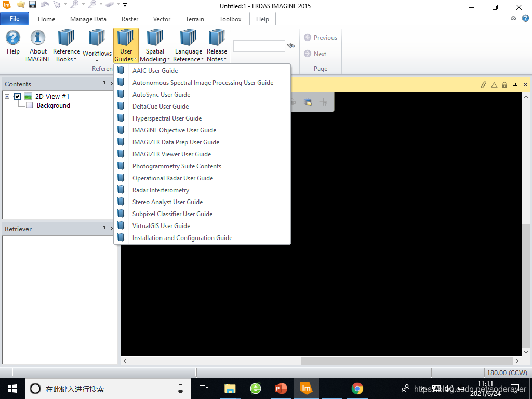
Task: Switch to the Home tab
Action: coord(46,19)
